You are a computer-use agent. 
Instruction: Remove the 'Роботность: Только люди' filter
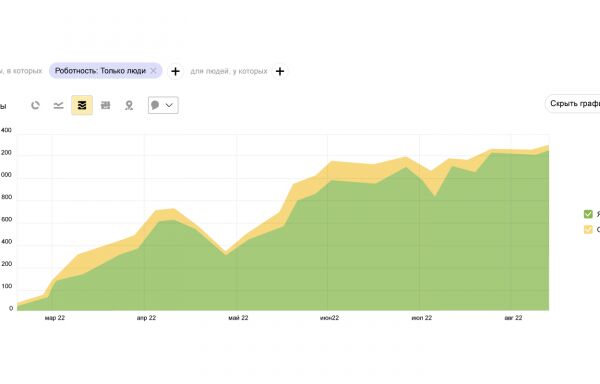[153, 71]
